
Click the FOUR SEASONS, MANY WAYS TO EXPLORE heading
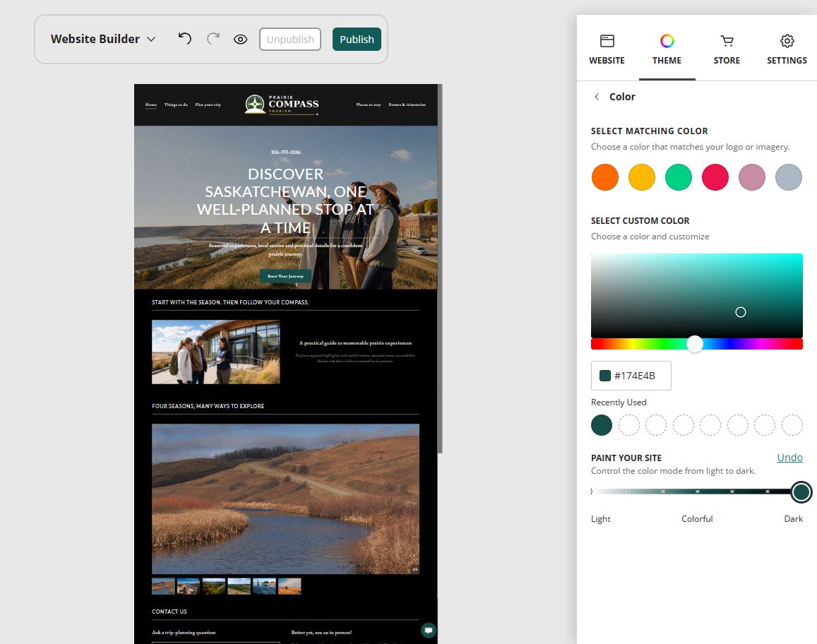(x=208, y=406)
